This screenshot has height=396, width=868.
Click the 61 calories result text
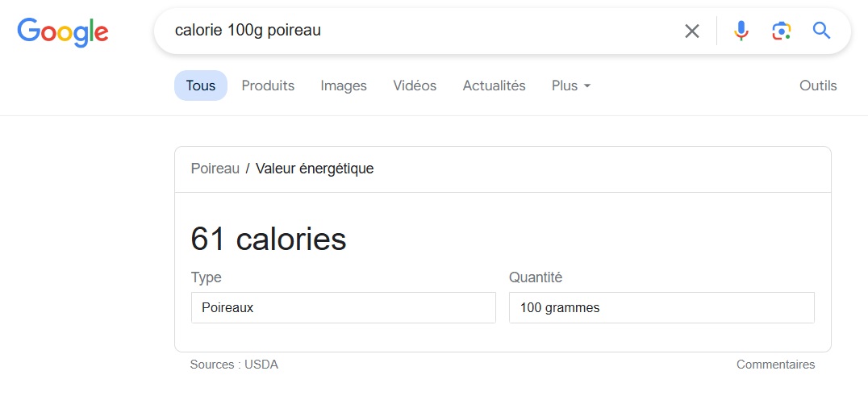coord(269,239)
